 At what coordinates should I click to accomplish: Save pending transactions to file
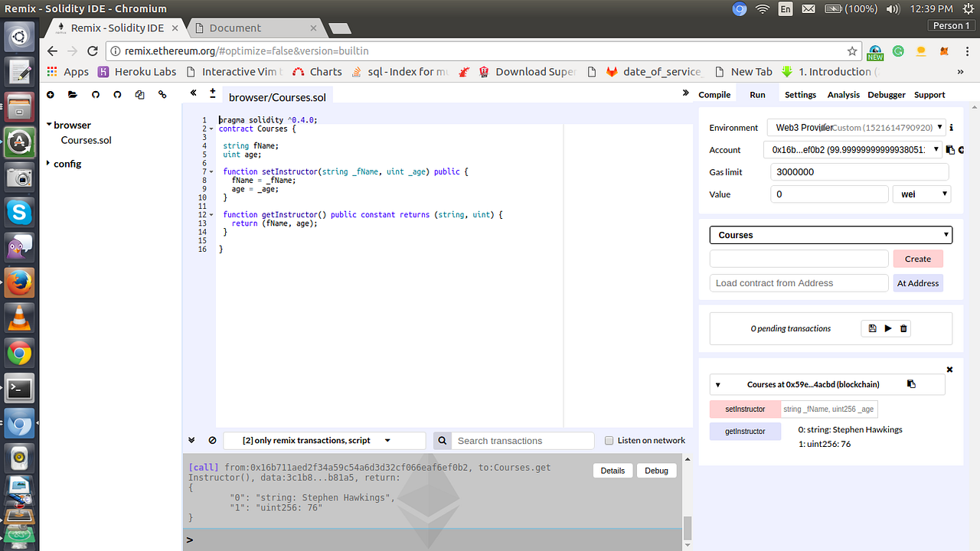872,328
